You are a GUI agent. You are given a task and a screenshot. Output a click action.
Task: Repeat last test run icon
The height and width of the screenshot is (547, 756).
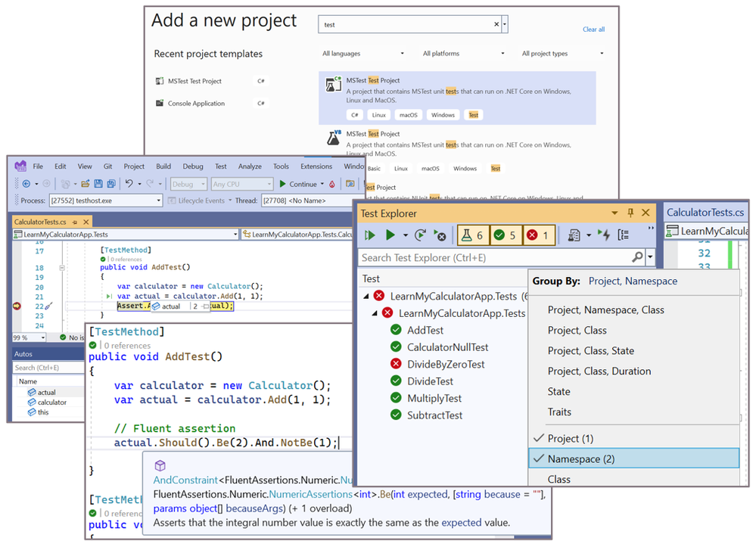[x=421, y=235]
